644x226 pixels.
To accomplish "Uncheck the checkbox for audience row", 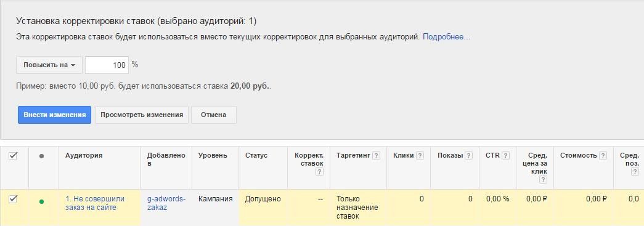I will [13, 199].
